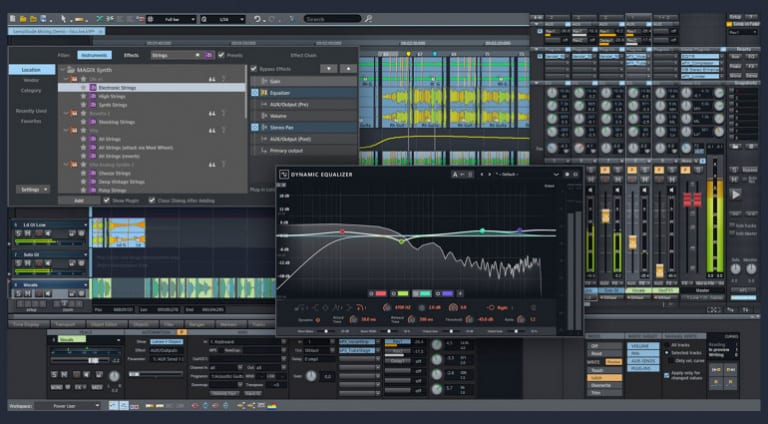768x424 pixels.
Task: Select the mouse pointer tool in toolbar
Action: point(65,18)
